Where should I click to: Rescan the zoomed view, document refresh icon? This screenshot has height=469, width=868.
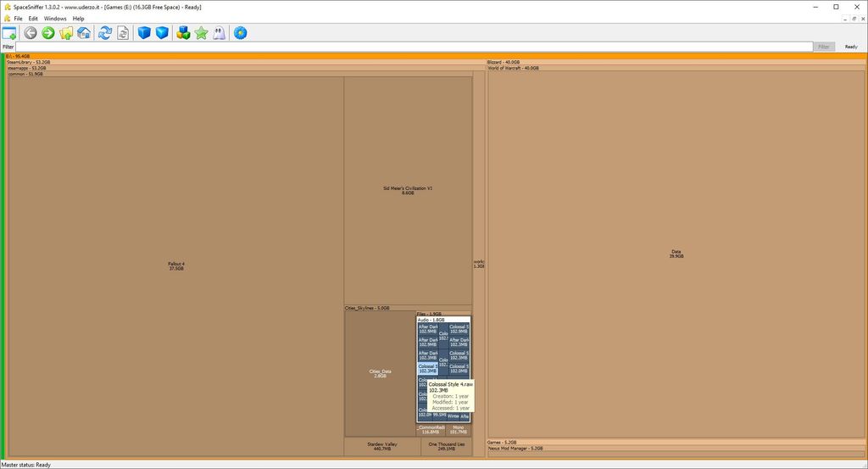122,33
